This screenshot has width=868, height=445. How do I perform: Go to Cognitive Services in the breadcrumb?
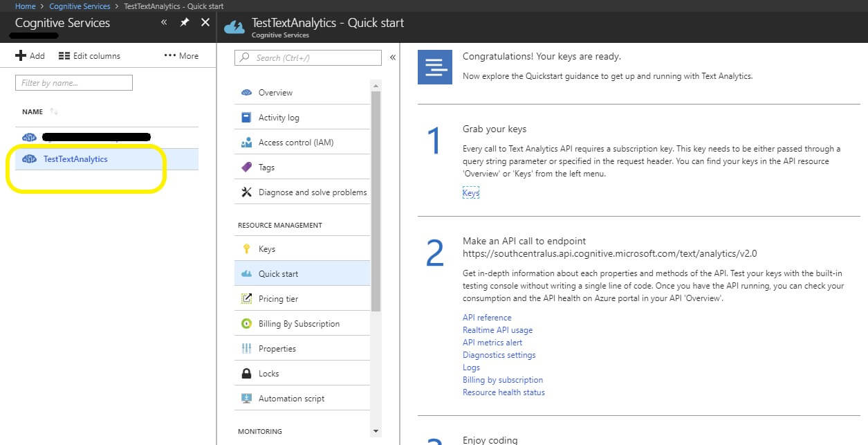[80, 6]
